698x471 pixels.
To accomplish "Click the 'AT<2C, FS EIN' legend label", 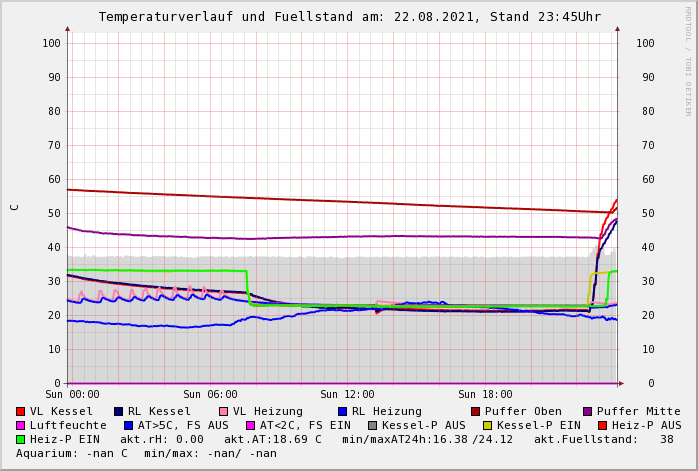I will 305,425.
